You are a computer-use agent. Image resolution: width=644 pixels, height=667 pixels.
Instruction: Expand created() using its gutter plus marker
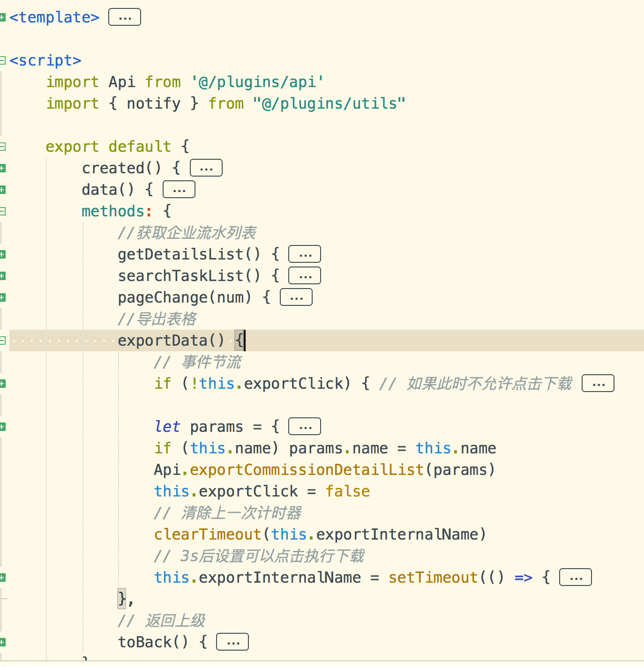point(2,168)
